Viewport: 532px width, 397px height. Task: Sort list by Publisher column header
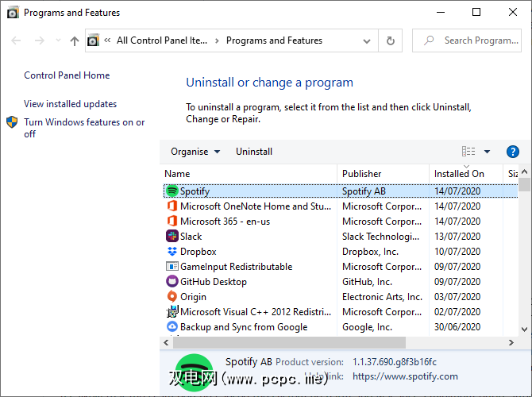(x=383, y=174)
